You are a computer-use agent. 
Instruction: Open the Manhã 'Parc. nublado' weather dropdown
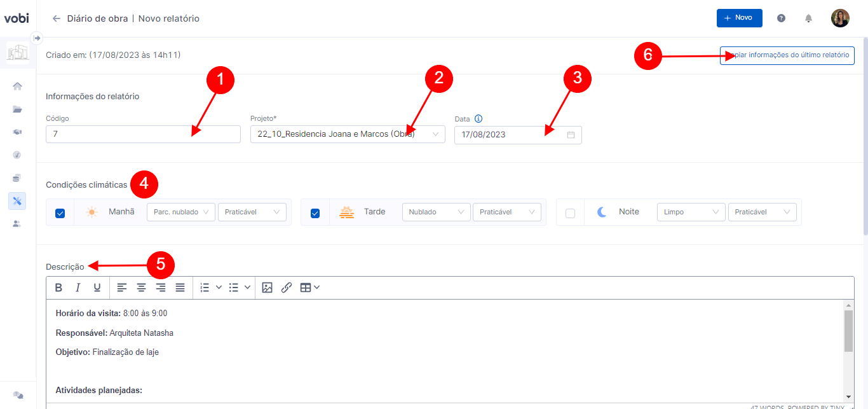click(x=181, y=212)
